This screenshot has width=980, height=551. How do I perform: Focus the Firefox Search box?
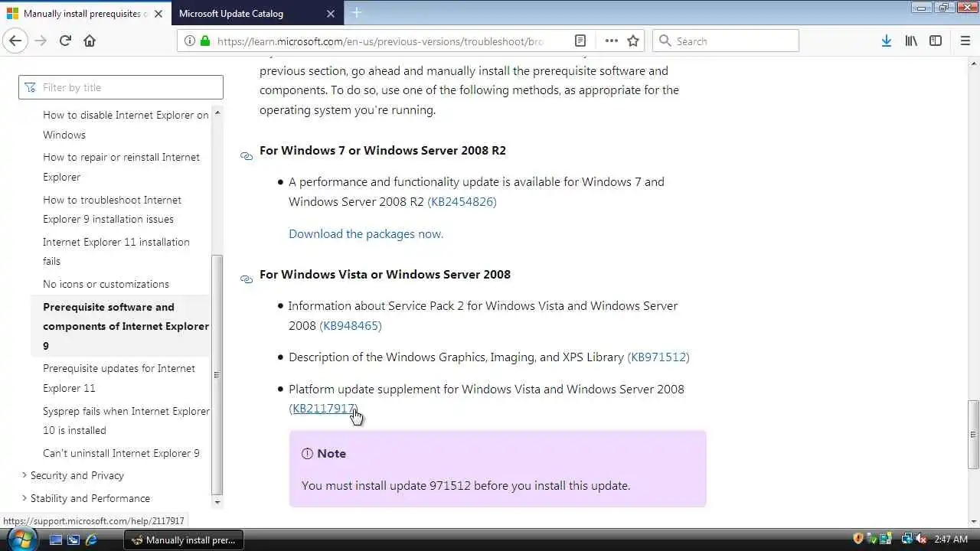pyautogui.click(x=726, y=41)
